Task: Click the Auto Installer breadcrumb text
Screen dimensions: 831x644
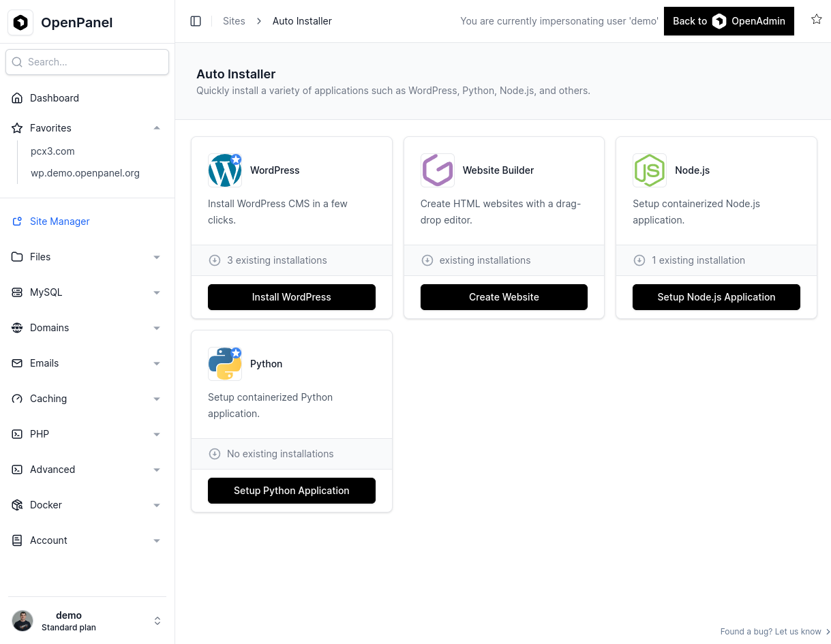Action: coord(302,21)
